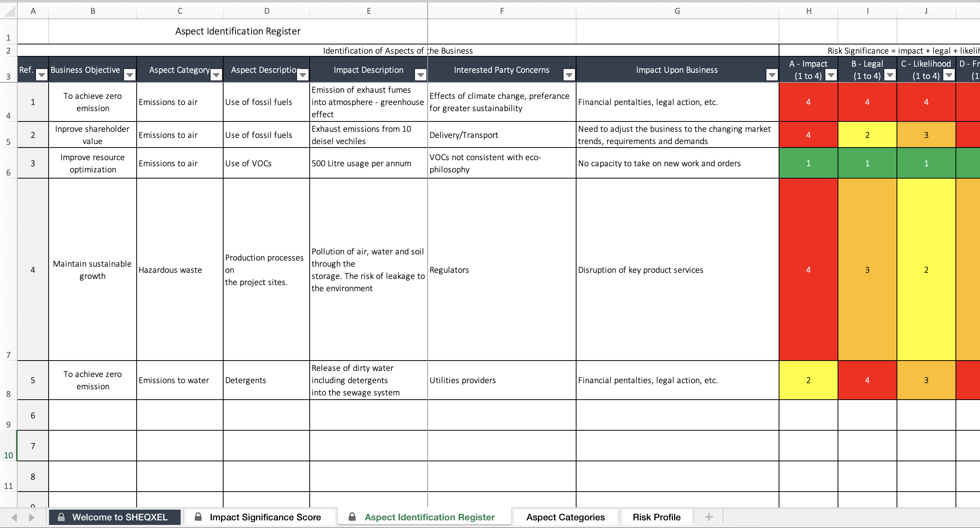Click 'Maintain sustainable growth' cell
The height and width of the screenshot is (528, 980).
(x=93, y=270)
